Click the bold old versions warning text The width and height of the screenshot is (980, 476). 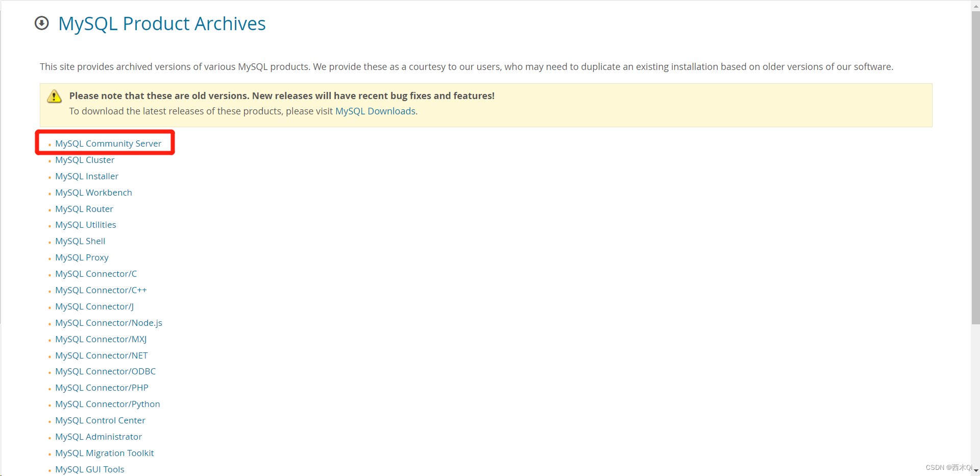(x=282, y=96)
